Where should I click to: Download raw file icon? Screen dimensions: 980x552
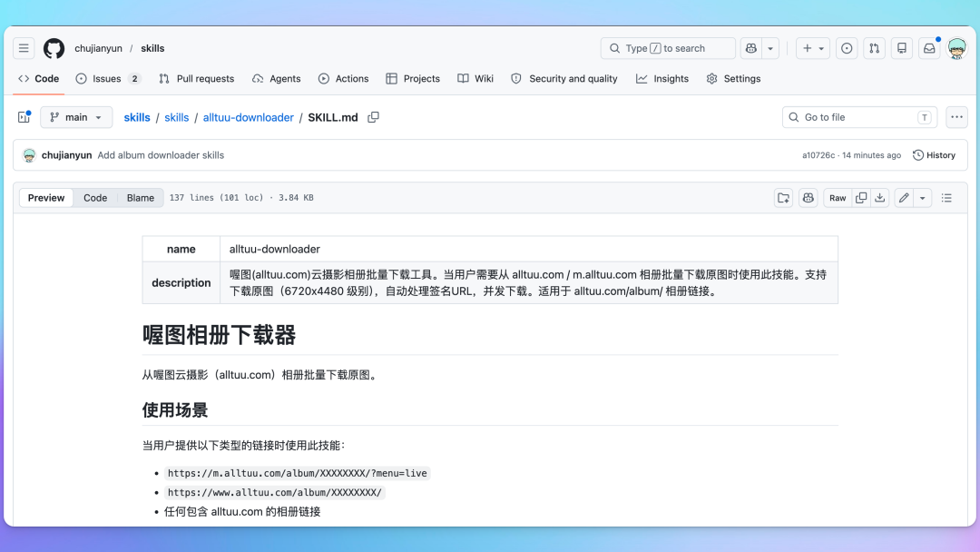tap(879, 198)
